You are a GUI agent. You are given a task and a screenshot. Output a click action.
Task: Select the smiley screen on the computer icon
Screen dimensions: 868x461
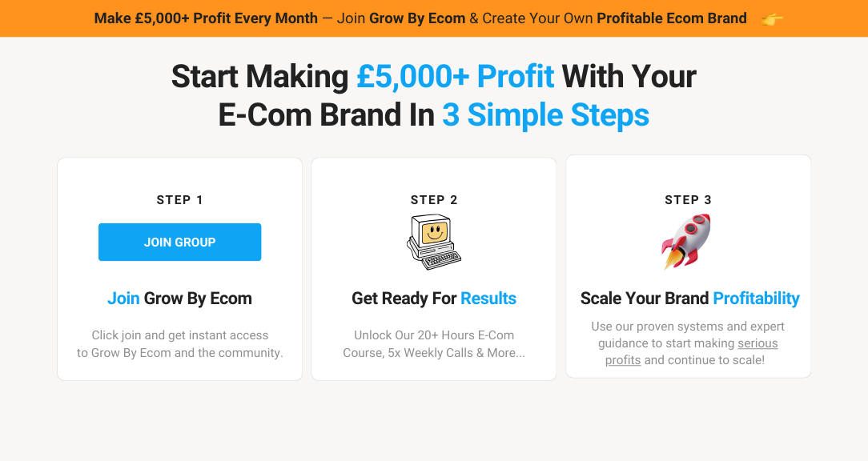point(434,233)
